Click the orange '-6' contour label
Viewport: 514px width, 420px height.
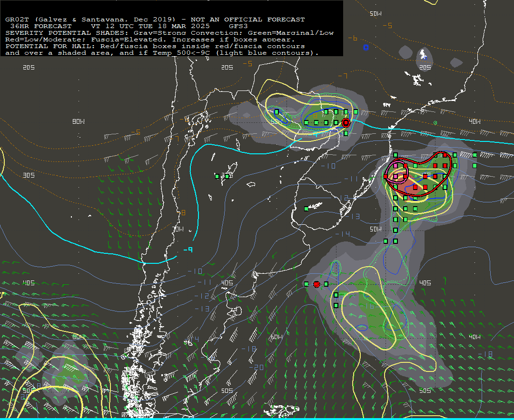click(x=352, y=39)
